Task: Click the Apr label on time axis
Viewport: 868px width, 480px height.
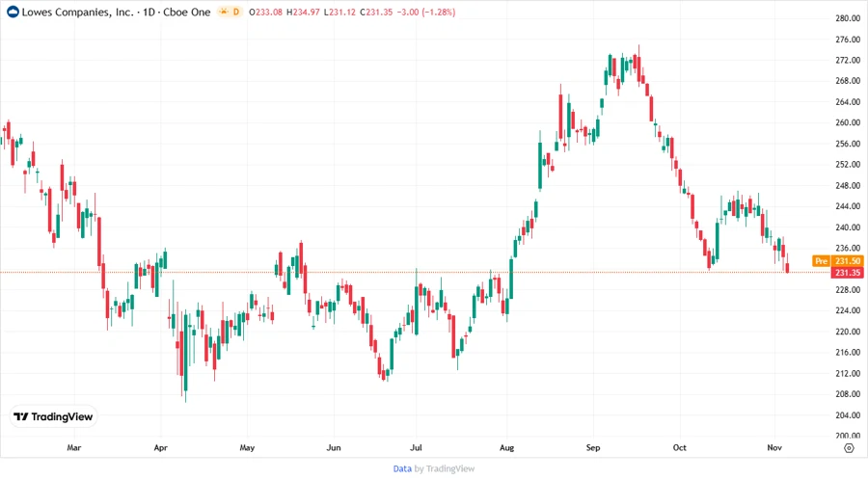Action: click(160, 447)
